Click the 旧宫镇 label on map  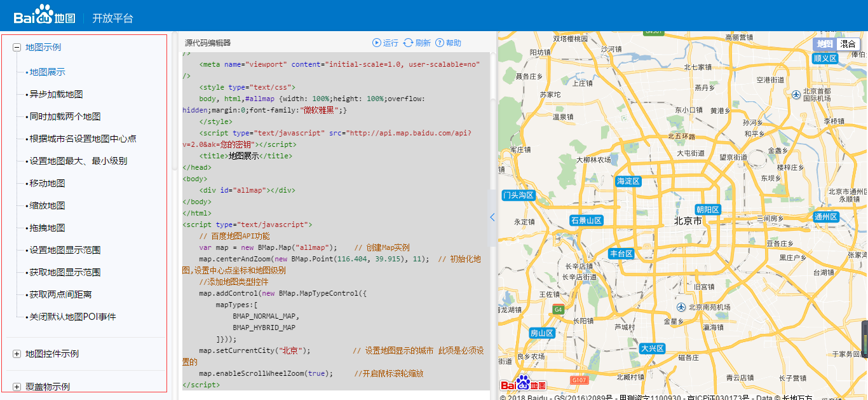click(x=705, y=287)
